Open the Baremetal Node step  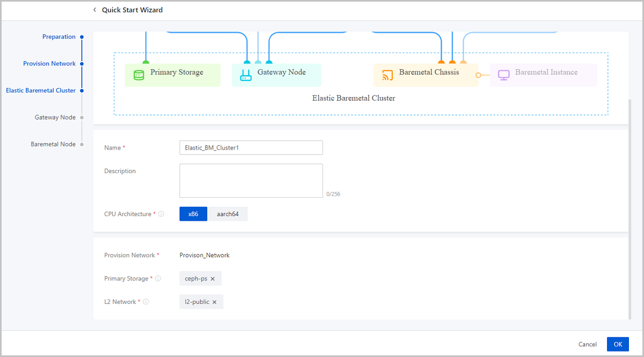53,144
